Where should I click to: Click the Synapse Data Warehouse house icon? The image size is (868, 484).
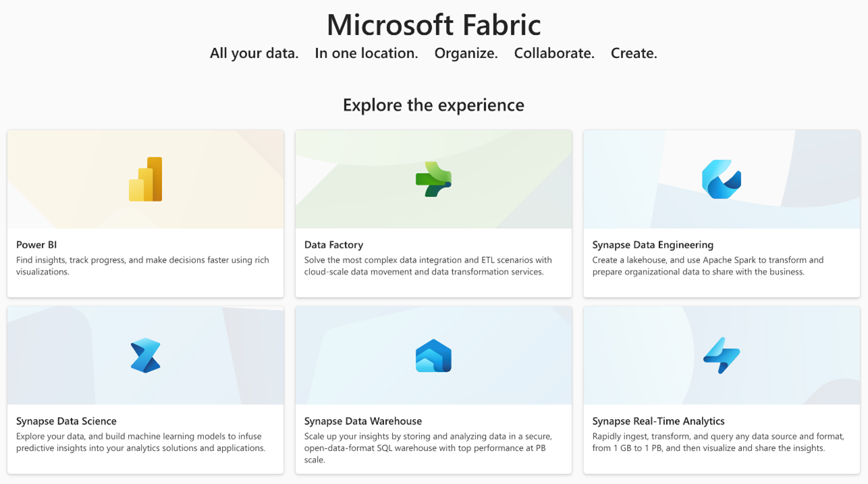pyautogui.click(x=433, y=356)
